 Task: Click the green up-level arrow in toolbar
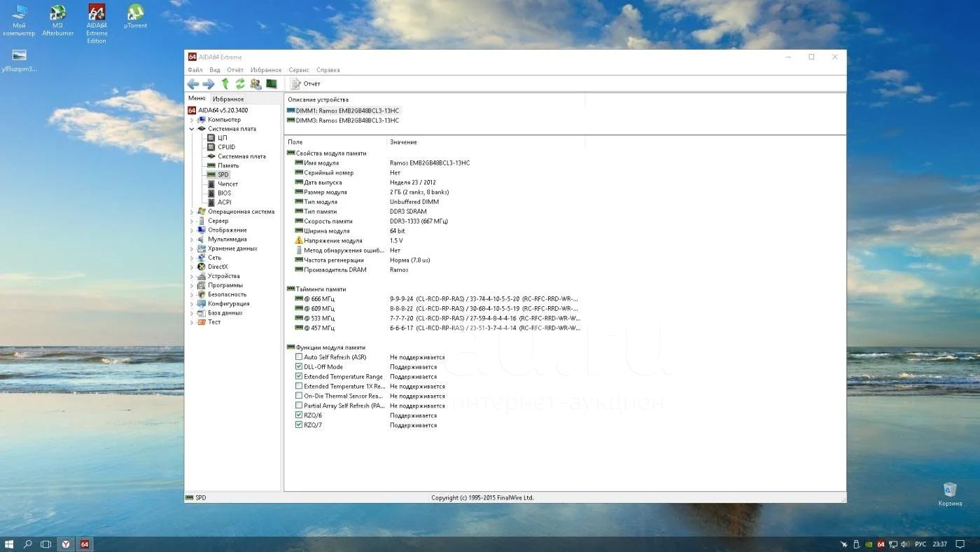pyautogui.click(x=225, y=84)
